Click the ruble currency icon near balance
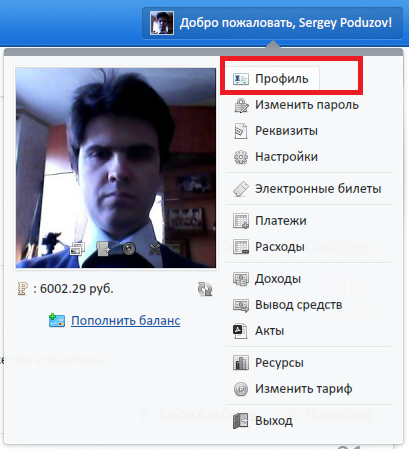 tap(23, 289)
